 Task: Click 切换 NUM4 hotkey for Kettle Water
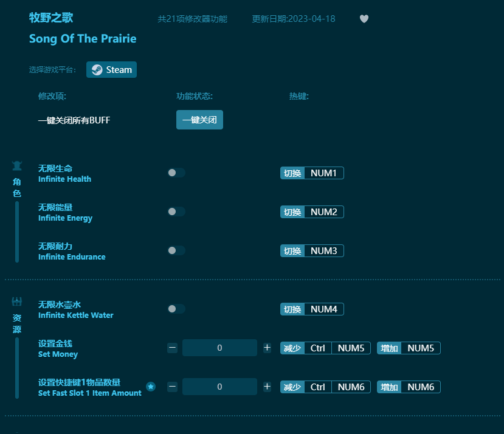click(x=312, y=309)
